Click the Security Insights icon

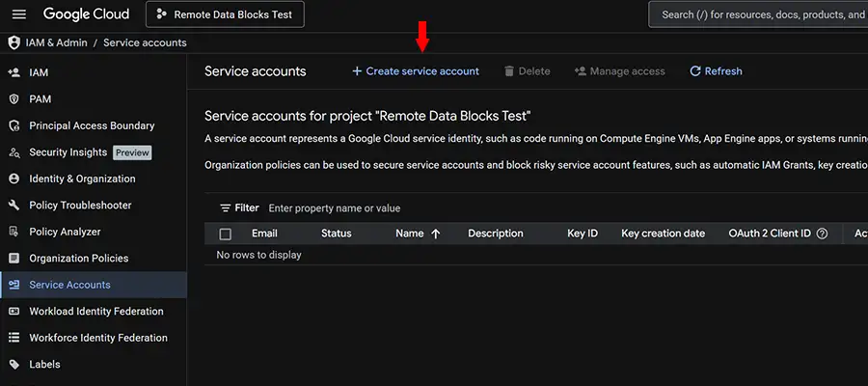coord(14,152)
